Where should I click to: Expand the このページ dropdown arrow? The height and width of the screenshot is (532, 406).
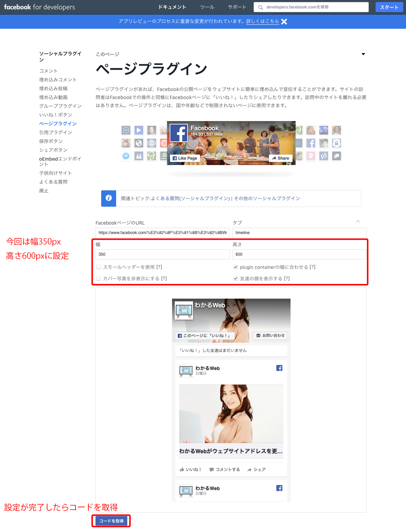363,54
